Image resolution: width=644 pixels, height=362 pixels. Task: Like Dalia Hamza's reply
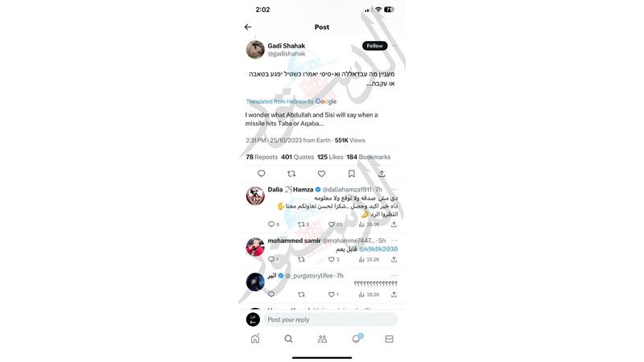tap(332, 224)
